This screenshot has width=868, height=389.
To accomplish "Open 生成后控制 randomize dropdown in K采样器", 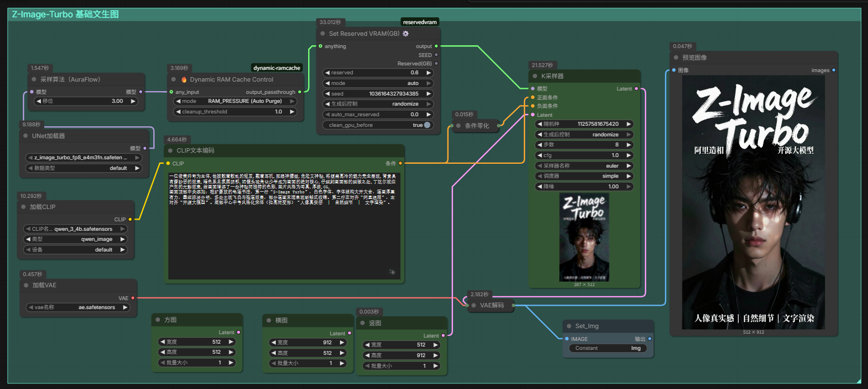I will click(584, 135).
